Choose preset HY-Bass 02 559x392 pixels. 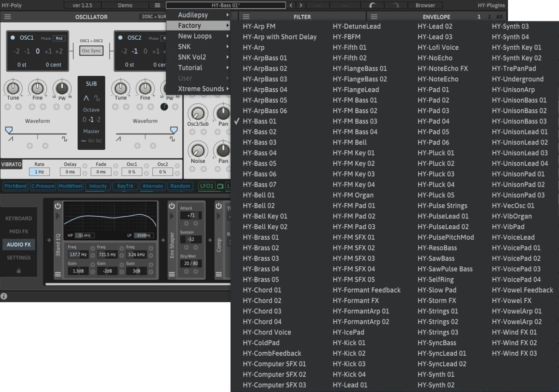point(259,132)
